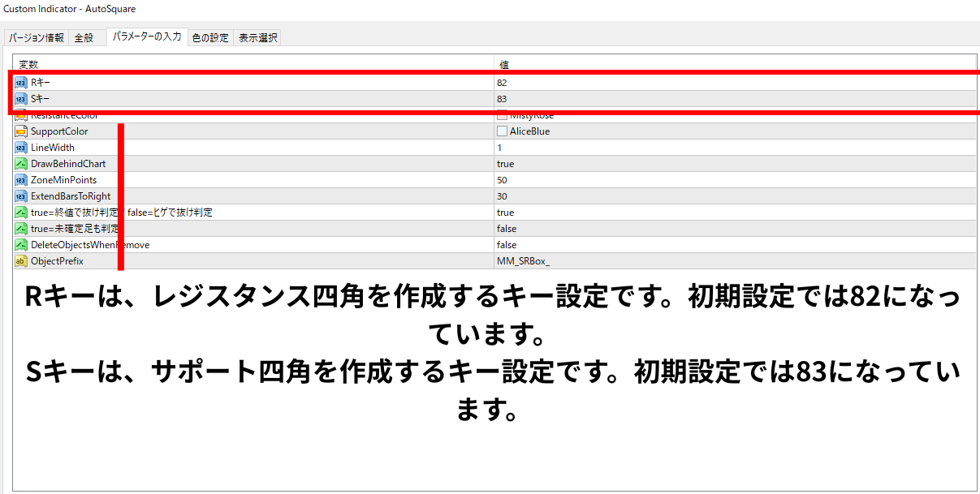This screenshot has width=980, height=494.
Task: Toggle the DrawBehindChart true value
Action: click(x=736, y=164)
